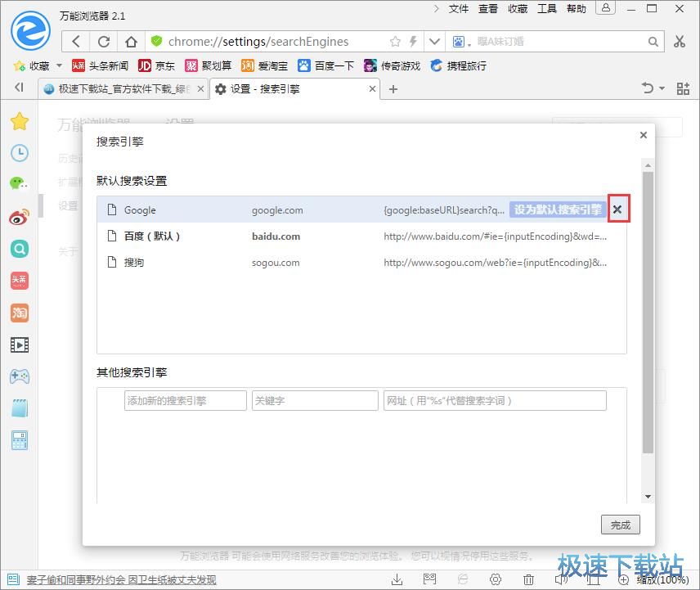Select the Google search engine row

tap(361, 209)
